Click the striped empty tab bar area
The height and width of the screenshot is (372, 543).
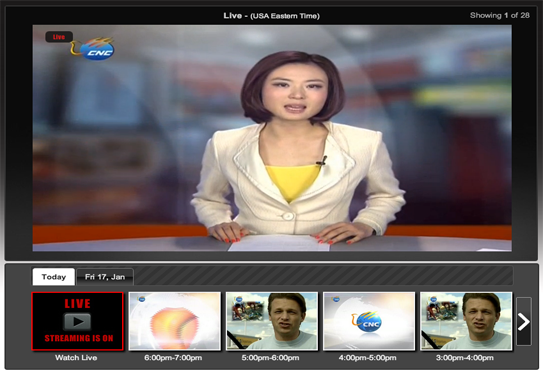tap(323, 276)
